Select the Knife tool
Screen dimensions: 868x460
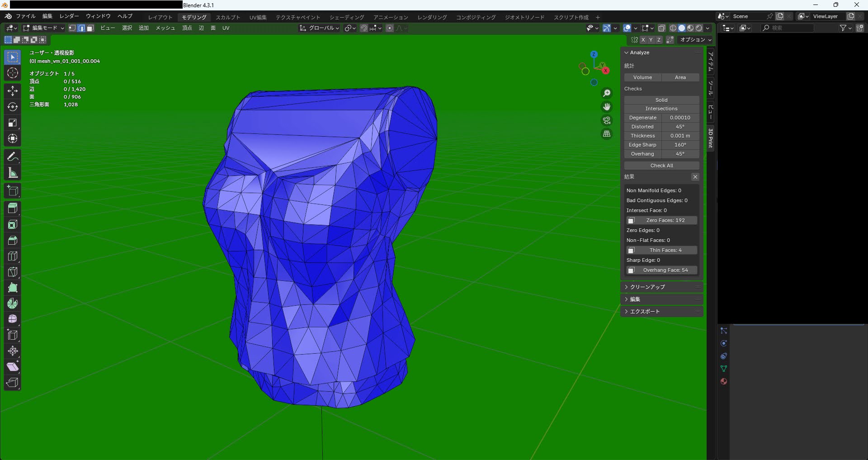point(13,272)
